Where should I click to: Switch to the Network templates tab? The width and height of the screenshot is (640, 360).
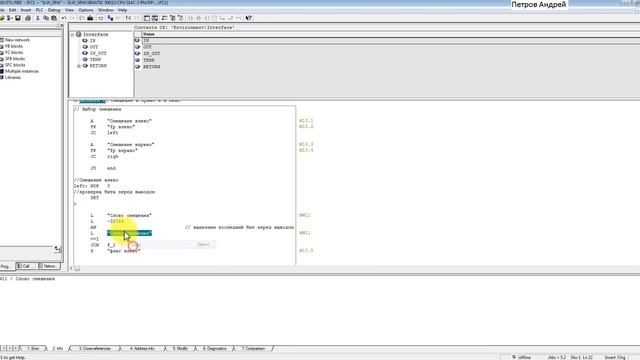point(49,266)
